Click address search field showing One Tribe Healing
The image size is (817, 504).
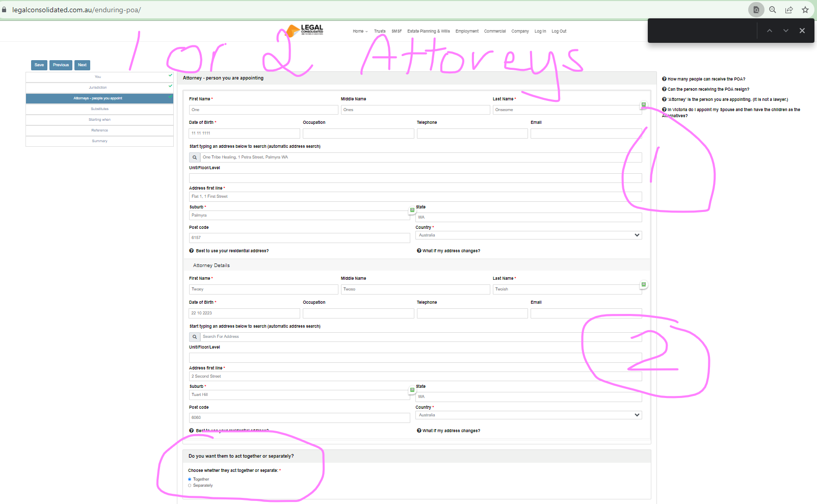click(421, 157)
